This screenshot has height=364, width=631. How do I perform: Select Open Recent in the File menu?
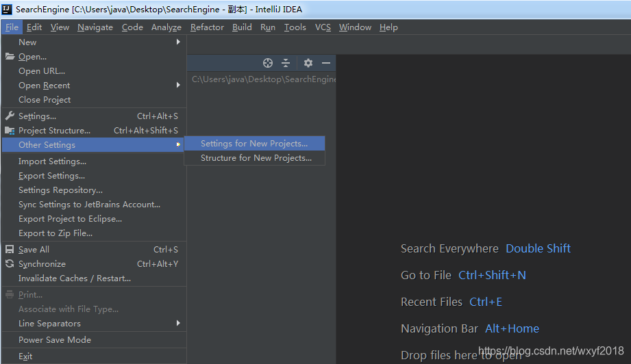tap(94, 86)
